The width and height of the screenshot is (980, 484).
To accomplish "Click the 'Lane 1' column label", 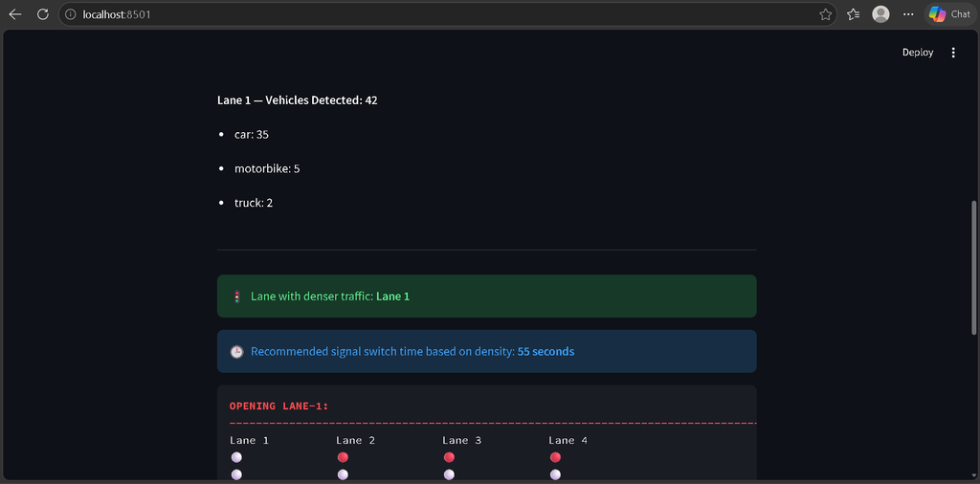I will (250, 440).
